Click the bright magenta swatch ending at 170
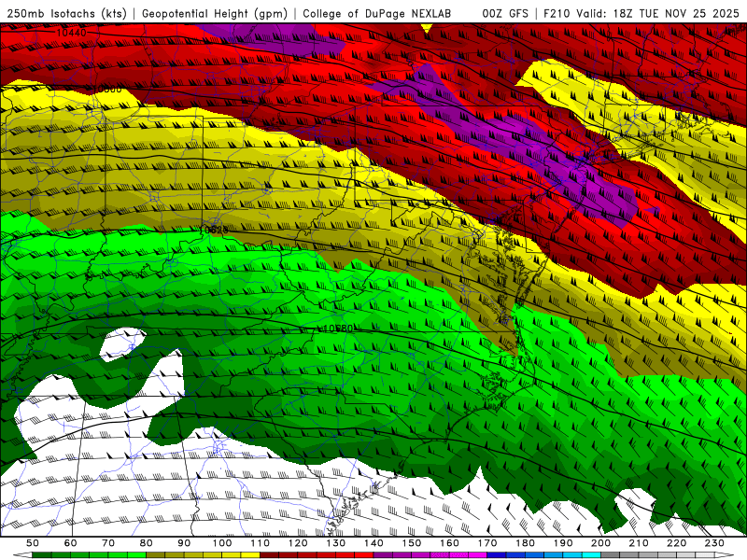747x560 pixels. (x=478, y=555)
